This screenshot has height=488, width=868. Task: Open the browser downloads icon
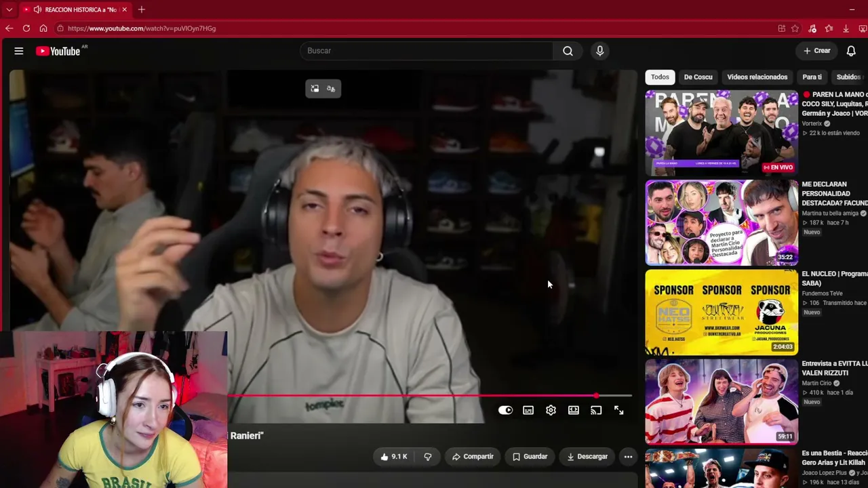point(846,28)
